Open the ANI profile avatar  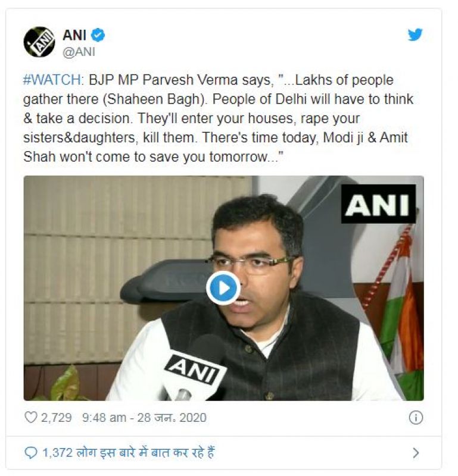(39, 42)
